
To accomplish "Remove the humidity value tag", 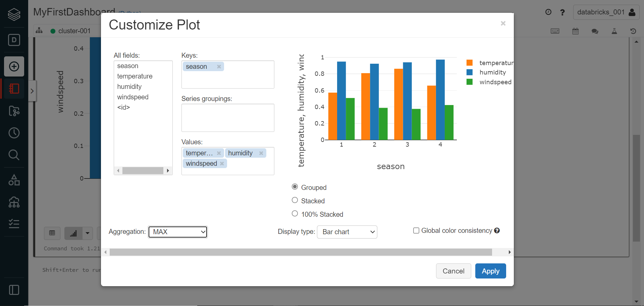I will pos(261,153).
